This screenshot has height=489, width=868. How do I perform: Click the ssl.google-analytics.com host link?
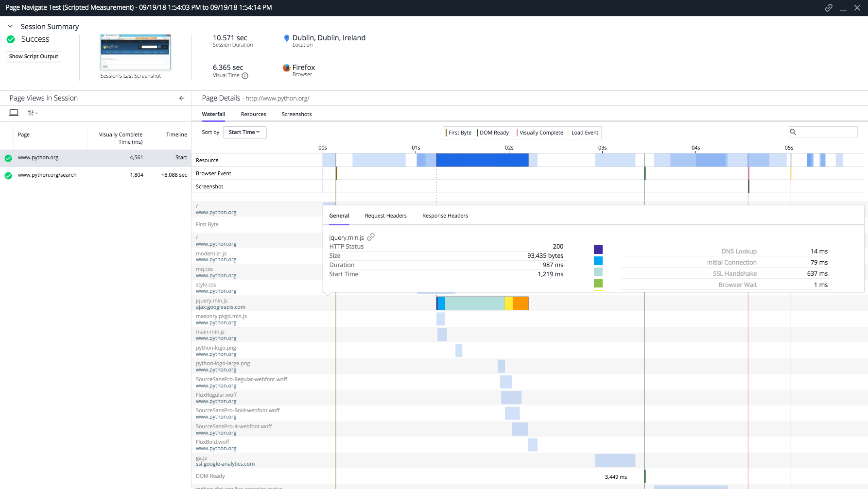[225, 464]
